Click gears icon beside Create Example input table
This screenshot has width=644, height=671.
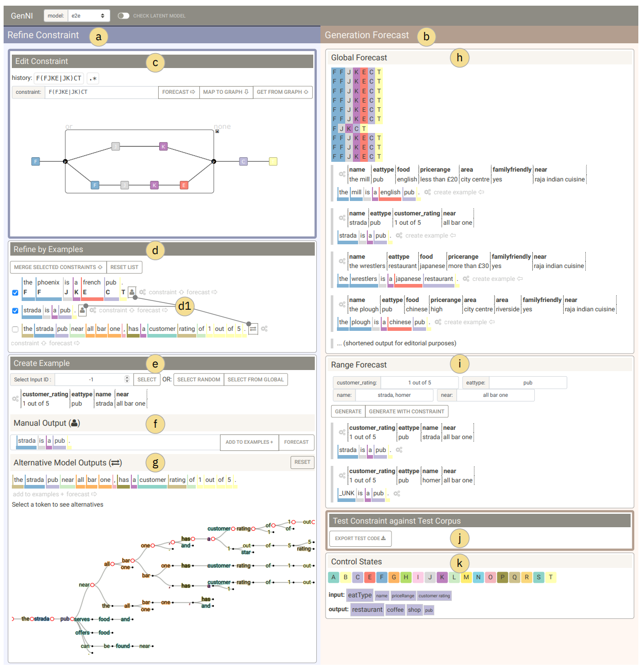click(15, 399)
